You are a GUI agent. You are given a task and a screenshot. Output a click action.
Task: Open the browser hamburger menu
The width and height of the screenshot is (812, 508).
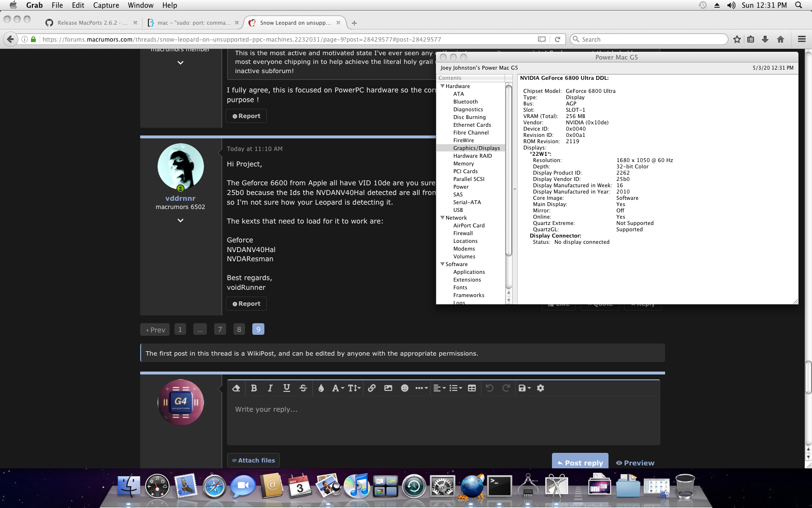802,39
